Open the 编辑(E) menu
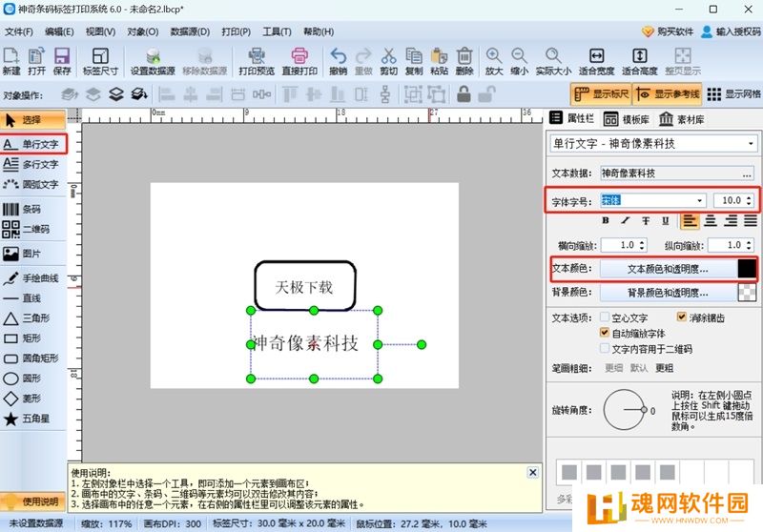This screenshot has width=763, height=532. [59, 31]
